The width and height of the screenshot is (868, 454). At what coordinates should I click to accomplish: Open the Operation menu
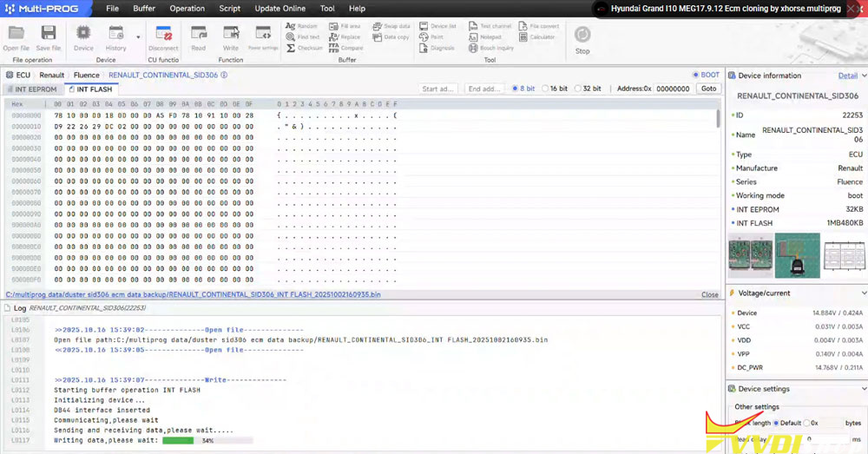187,9
